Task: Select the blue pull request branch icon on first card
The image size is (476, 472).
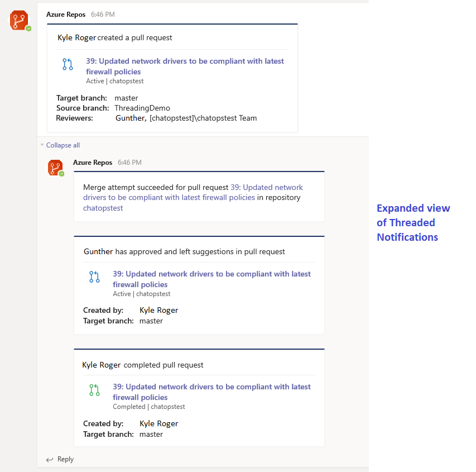Action: pos(68,64)
